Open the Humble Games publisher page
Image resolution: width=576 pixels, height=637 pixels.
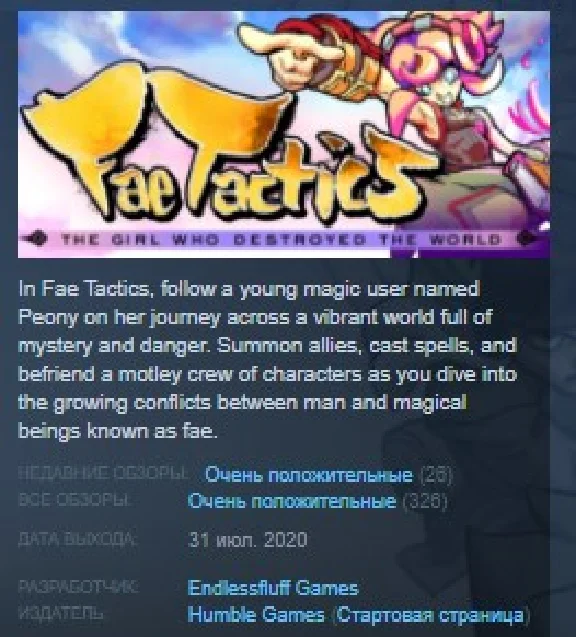pos(256,615)
